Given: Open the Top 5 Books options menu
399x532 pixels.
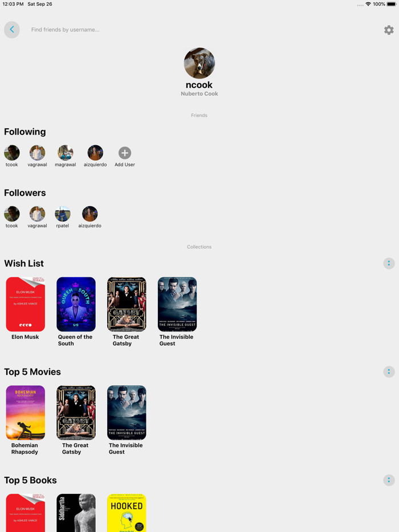Looking at the screenshot, I should tap(389, 480).
